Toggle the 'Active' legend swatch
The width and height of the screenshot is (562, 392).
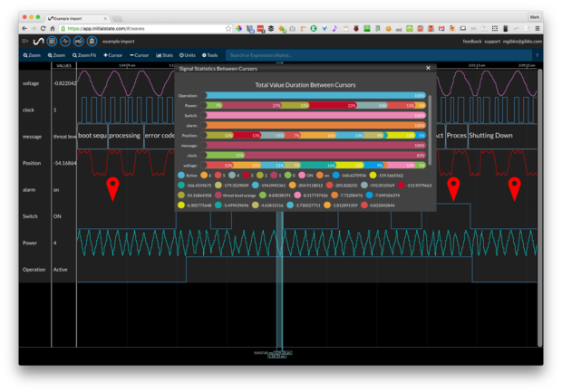pyautogui.click(x=181, y=175)
